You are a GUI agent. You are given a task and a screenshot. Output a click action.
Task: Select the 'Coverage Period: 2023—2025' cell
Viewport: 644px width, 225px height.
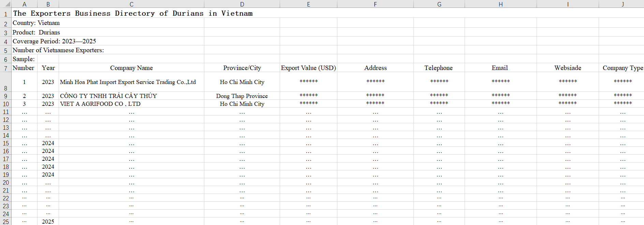[54, 41]
